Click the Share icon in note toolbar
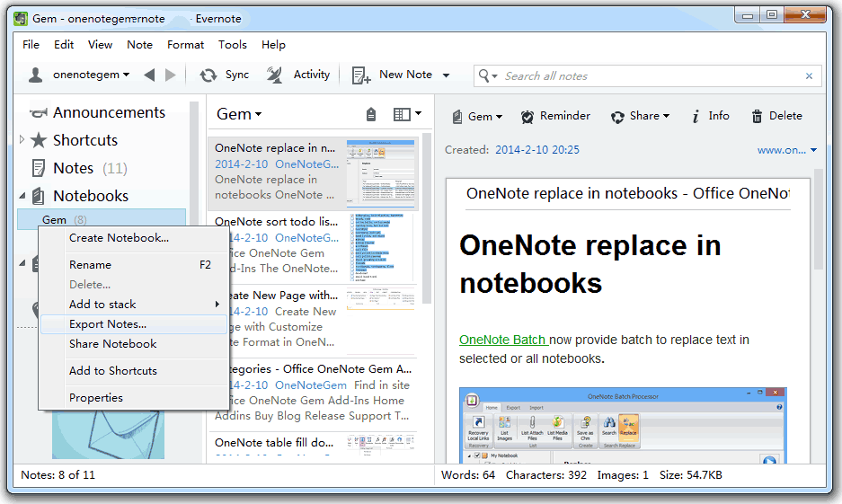The height and width of the screenshot is (504, 842). point(617,117)
